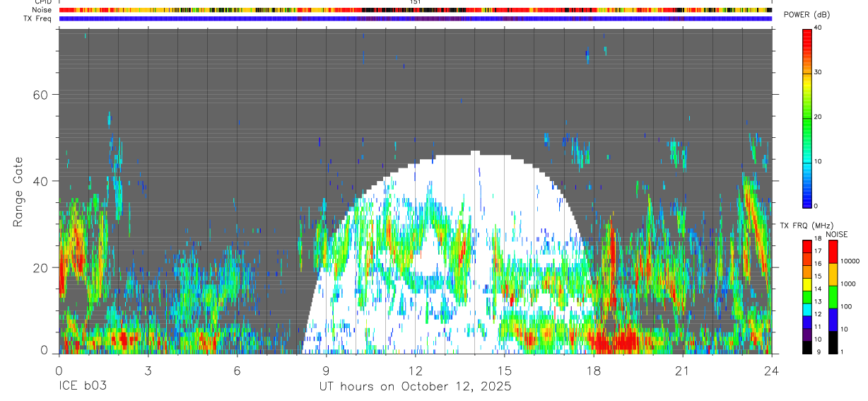Click the 6 hour tick label
The image size is (868, 401).
237,370
